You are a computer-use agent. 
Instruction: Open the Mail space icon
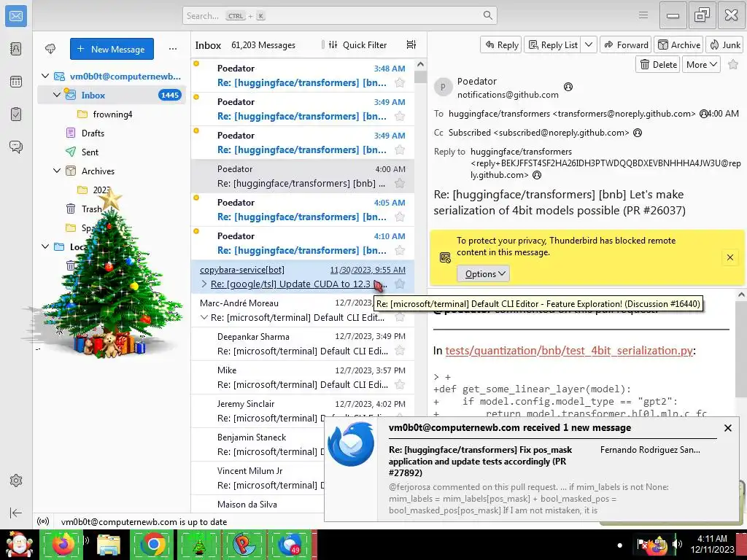click(x=16, y=16)
